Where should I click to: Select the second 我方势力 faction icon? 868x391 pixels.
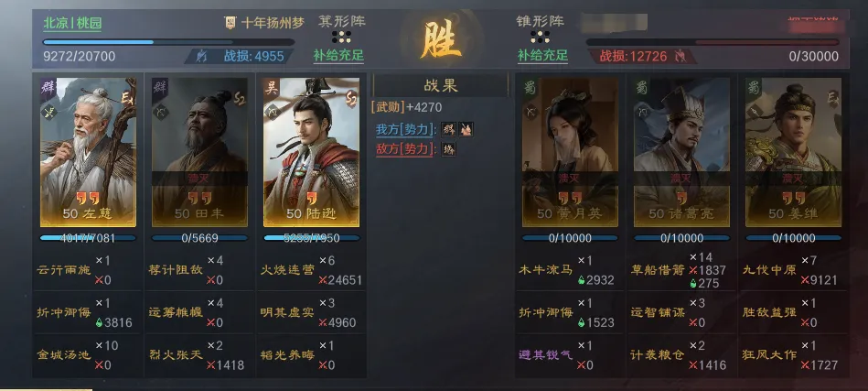pyautogui.click(x=466, y=130)
